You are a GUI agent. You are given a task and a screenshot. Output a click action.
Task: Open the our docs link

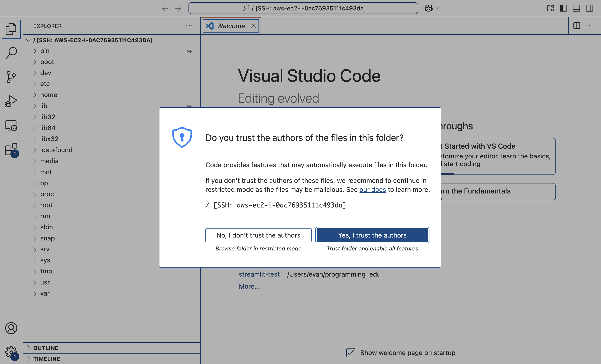(x=372, y=190)
